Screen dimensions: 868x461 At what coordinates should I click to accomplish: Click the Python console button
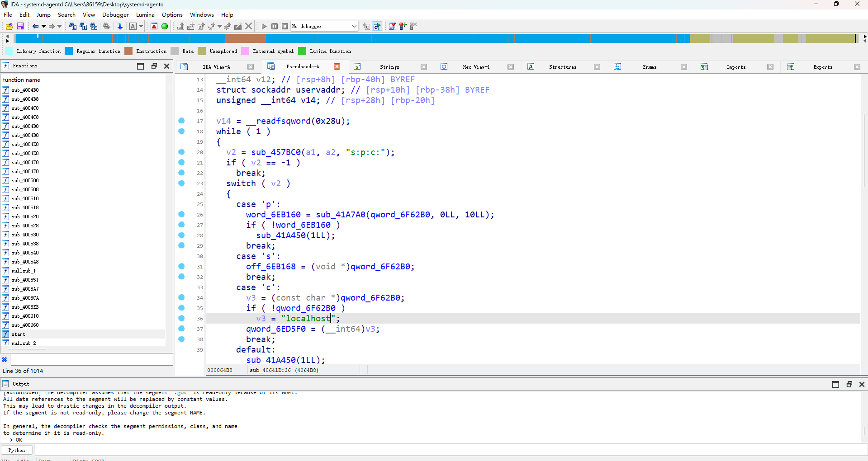pos(17,450)
